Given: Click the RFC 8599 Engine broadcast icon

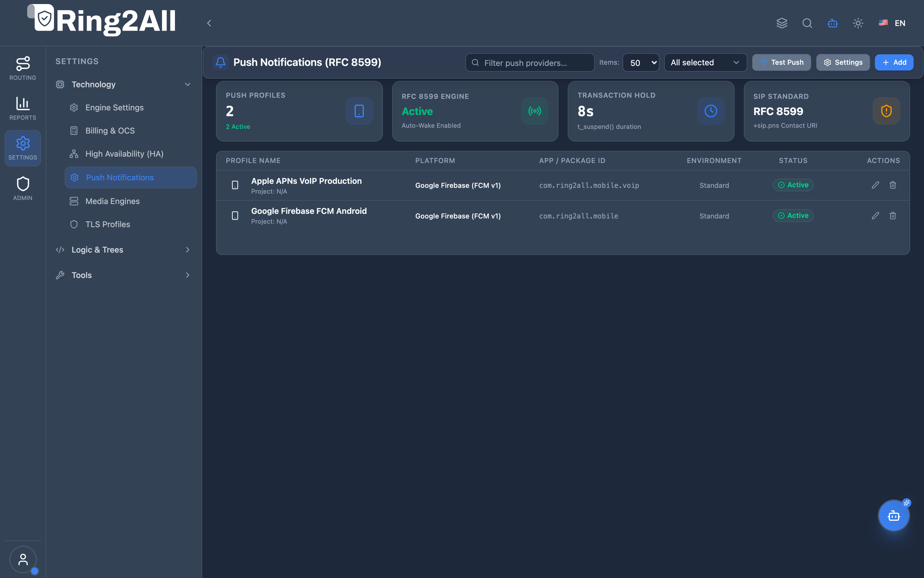Looking at the screenshot, I should [534, 111].
